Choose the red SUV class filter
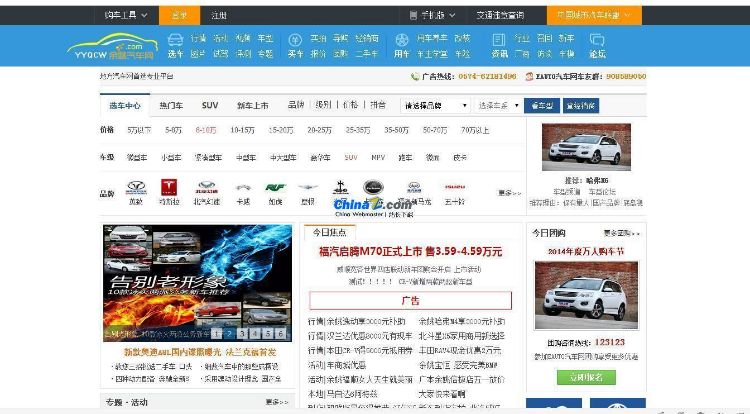The width and height of the screenshot is (750, 414). pyautogui.click(x=351, y=157)
